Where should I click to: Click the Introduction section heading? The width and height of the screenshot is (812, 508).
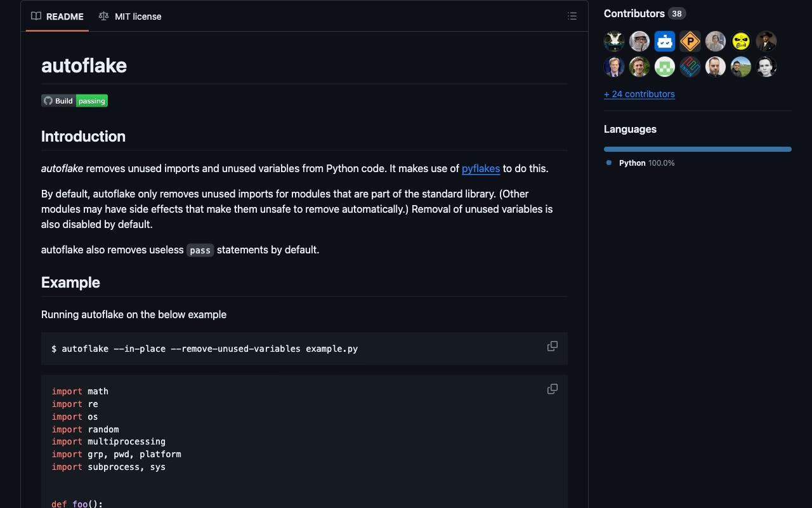(x=83, y=137)
